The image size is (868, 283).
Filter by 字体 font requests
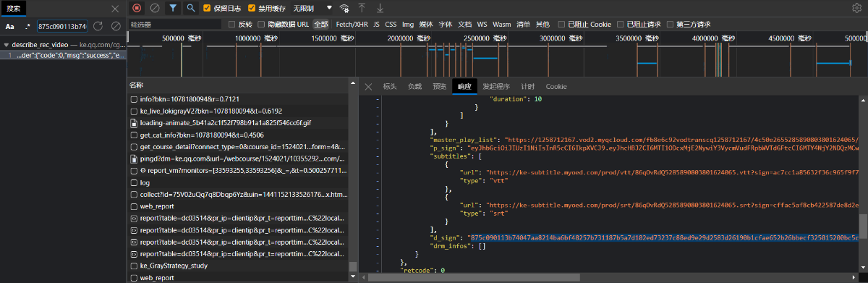coord(446,24)
